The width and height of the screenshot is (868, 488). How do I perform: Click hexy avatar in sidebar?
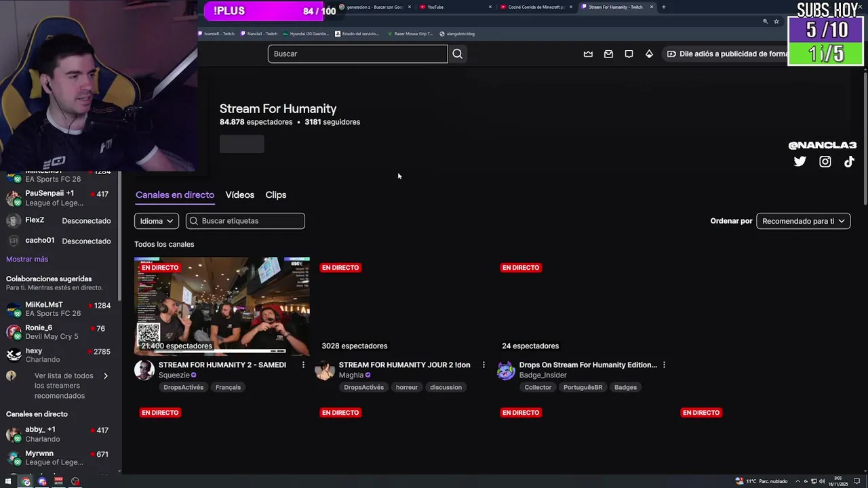pos(14,355)
